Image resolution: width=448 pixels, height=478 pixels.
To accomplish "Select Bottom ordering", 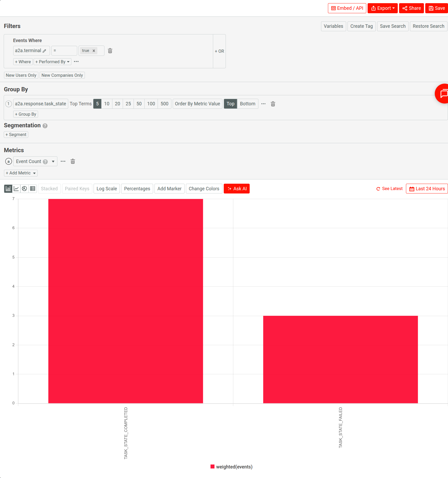I will click(x=248, y=104).
